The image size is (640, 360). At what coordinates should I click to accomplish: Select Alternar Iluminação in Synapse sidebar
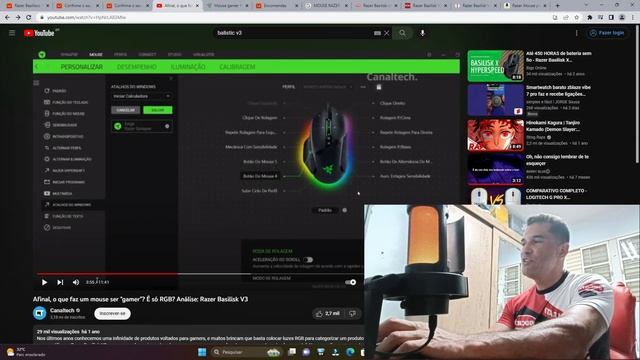[x=67, y=159]
